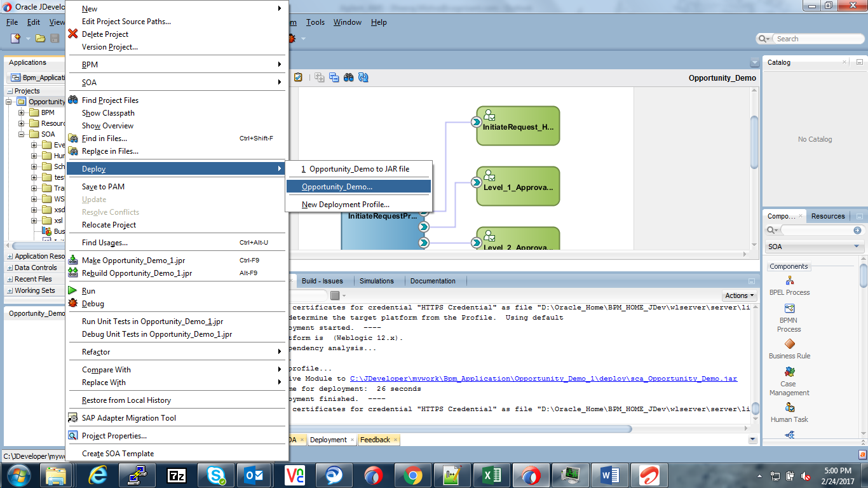Click the binoculars Find icon in the editor toolbar

(x=348, y=78)
